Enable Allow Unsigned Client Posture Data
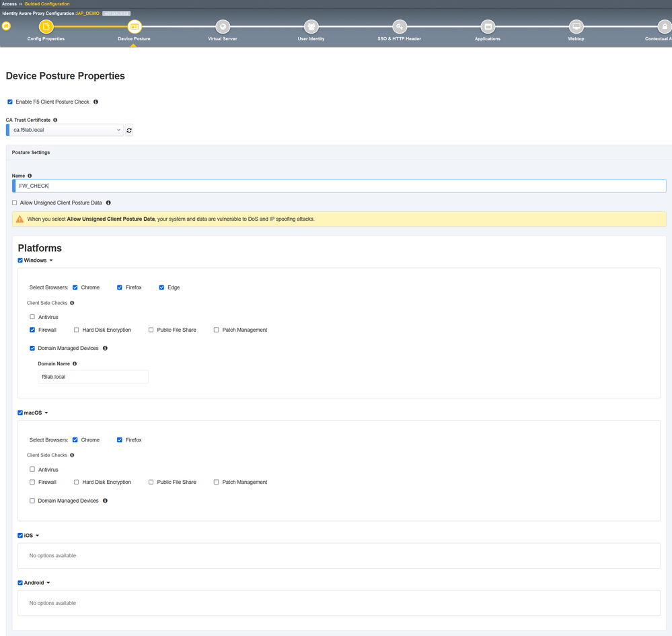672x636 pixels. click(x=15, y=203)
